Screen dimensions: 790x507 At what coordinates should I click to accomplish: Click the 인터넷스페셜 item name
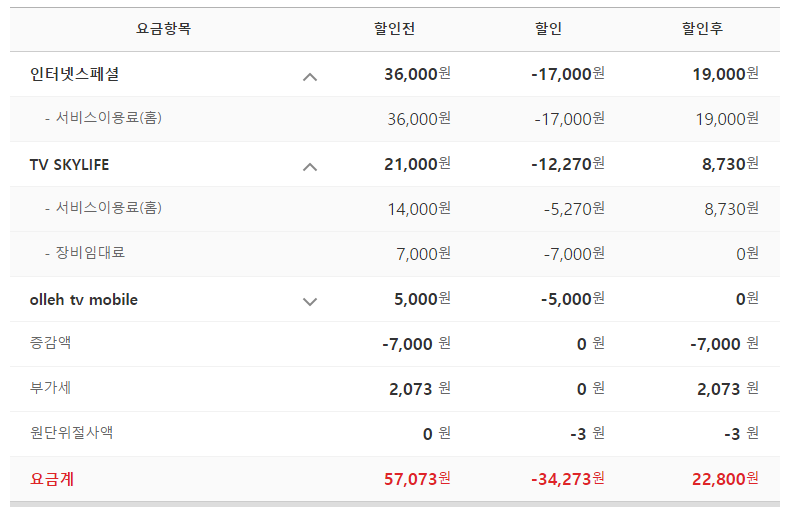(75, 74)
